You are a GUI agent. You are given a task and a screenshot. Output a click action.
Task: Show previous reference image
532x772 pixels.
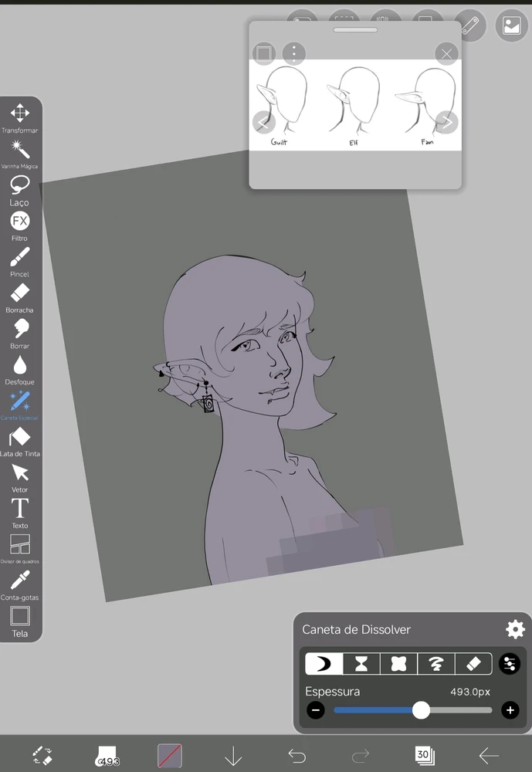pos(263,122)
